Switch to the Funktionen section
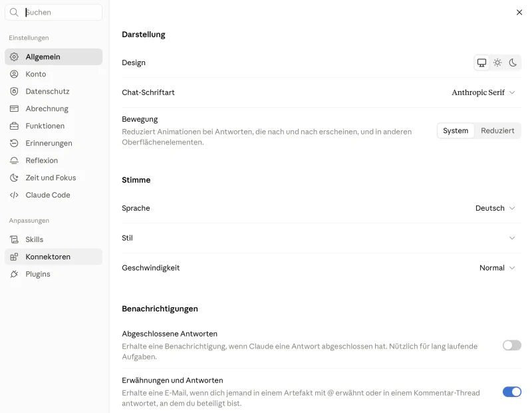Image resolution: width=532 pixels, height=413 pixels. 54,126
